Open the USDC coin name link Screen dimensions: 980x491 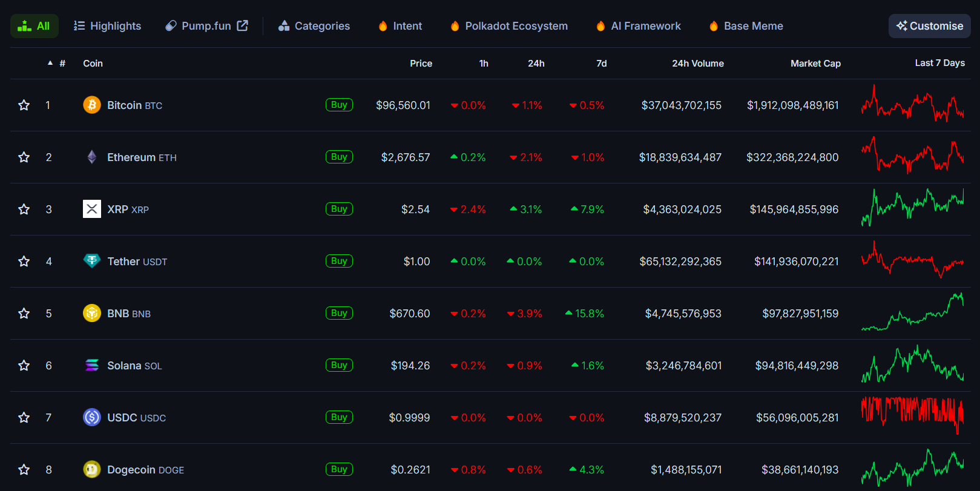(x=137, y=418)
